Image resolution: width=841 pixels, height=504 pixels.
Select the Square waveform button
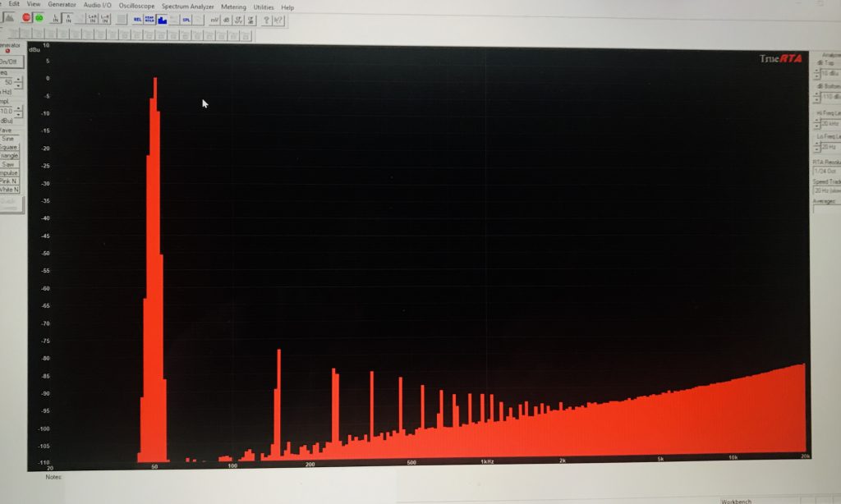point(8,147)
